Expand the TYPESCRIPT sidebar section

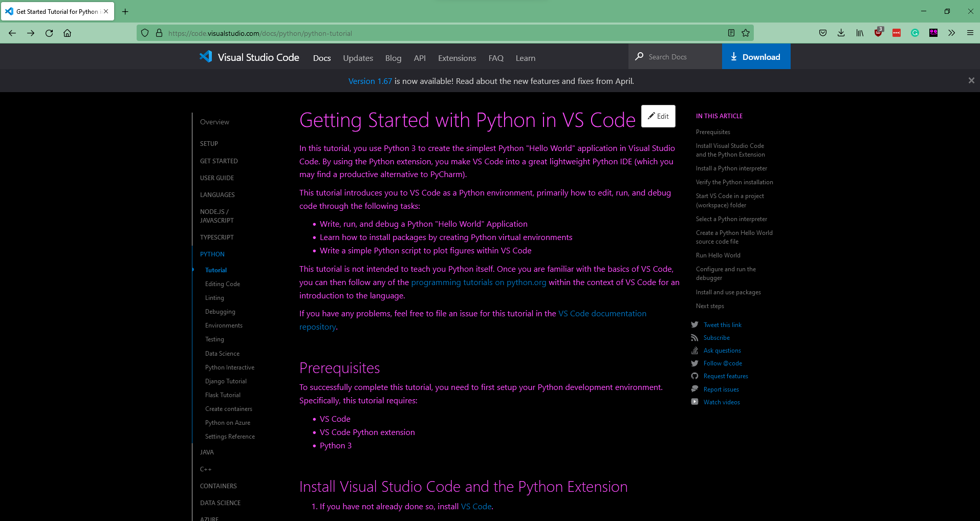point(217,237)
